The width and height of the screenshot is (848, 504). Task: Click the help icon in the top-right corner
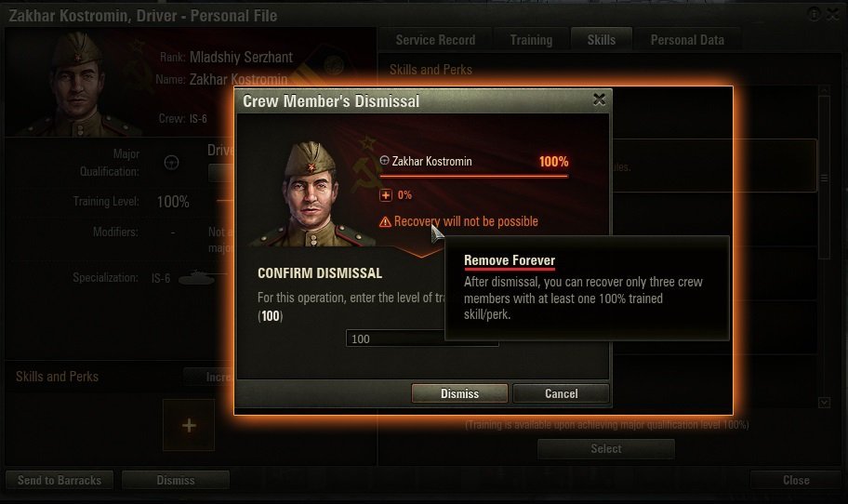point(814,14)
